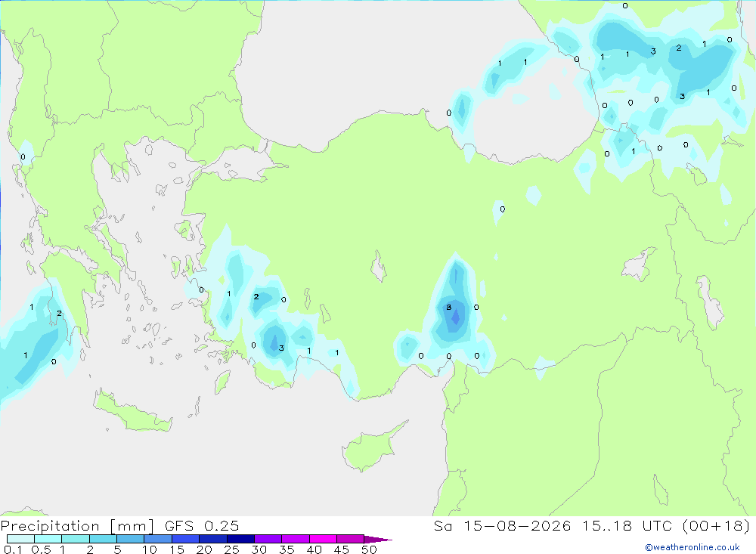Pick the 30–35 mm violet legend swatch
Image resolution: width=756 pixels, height=554 pixels.
pos(268,539)
